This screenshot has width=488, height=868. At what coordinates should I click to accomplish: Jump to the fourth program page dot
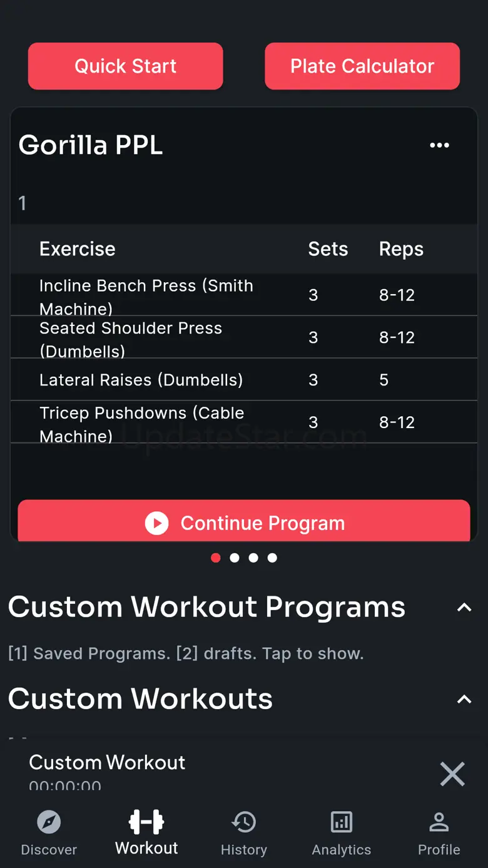[x=272, y=558]
